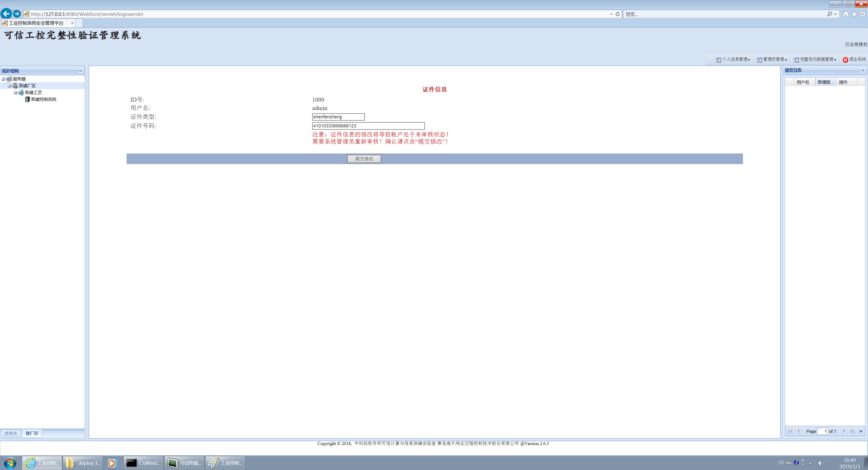Switch to the 按条件 tab
The image size is (868, 470).
pos(11,433)
